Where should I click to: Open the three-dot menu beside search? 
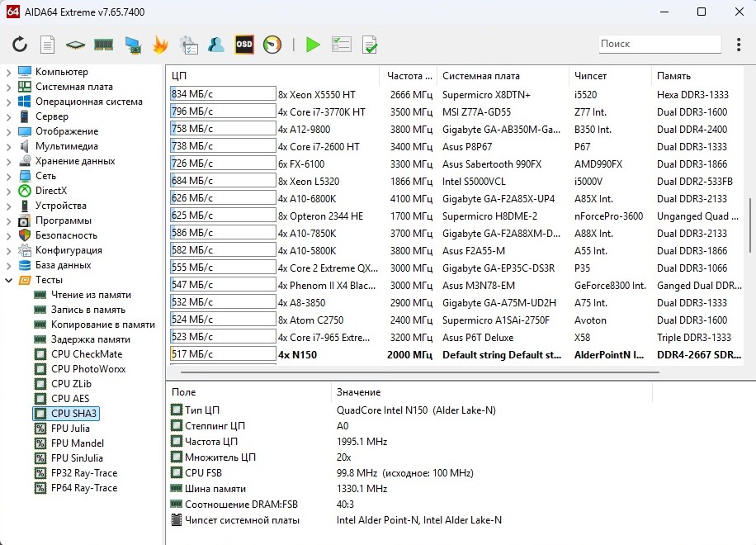point(737,45)
